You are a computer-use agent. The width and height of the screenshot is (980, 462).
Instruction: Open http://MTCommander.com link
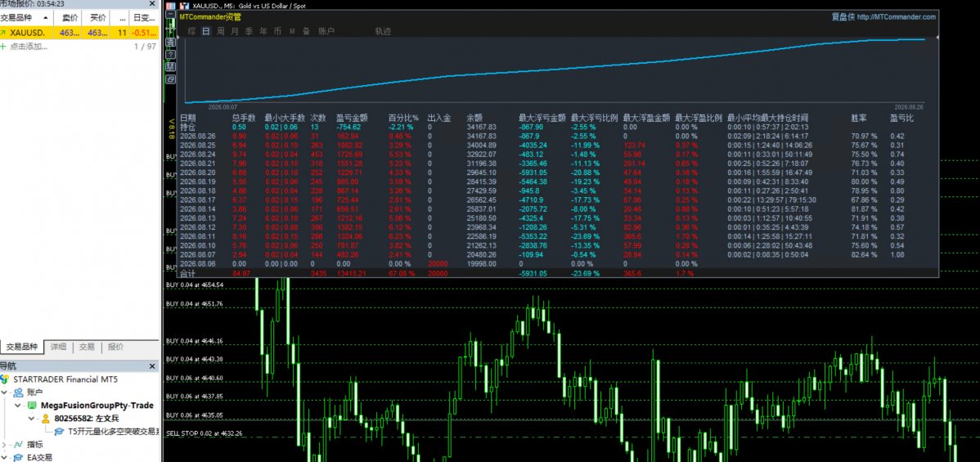click(x=896, y=17)
